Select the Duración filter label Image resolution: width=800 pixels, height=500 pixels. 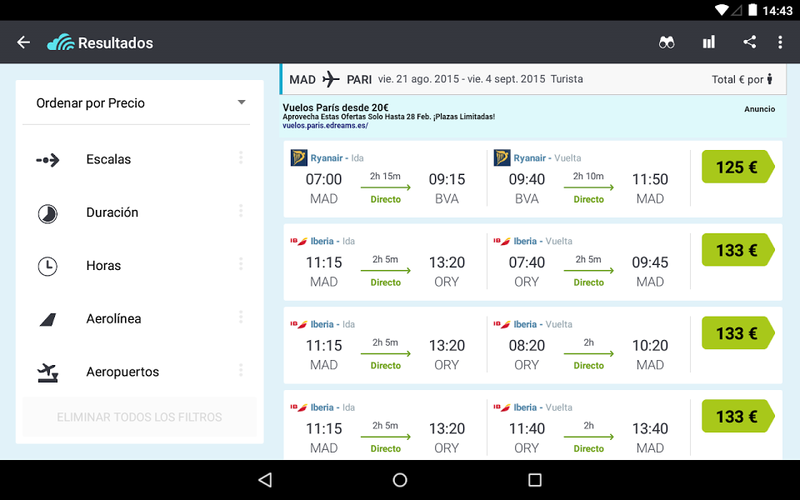click(x=112, y=212)
